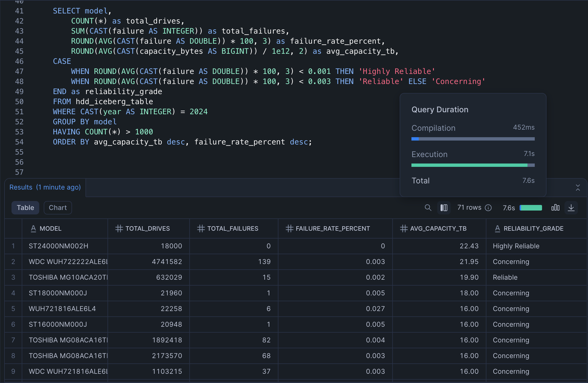Select the Table view button
Image resolution: width=588 pixels, height=383 pixels.
(25, 208)
